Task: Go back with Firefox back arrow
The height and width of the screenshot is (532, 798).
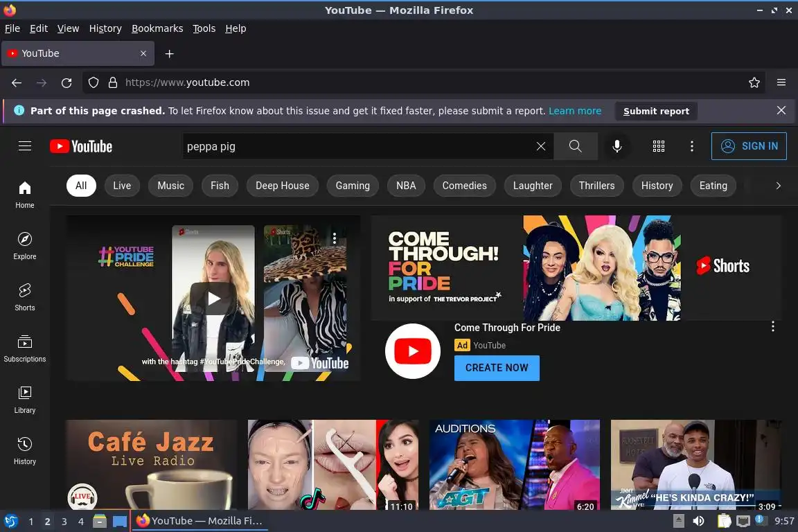Action: 17,82
